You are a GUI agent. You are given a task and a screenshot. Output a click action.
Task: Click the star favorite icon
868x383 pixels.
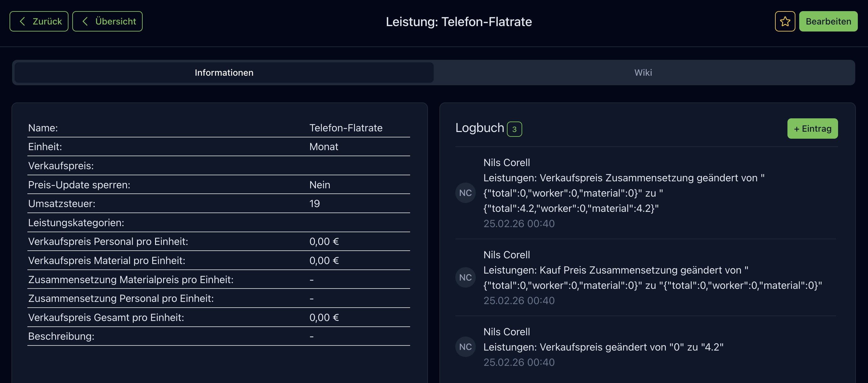[785, 22]
